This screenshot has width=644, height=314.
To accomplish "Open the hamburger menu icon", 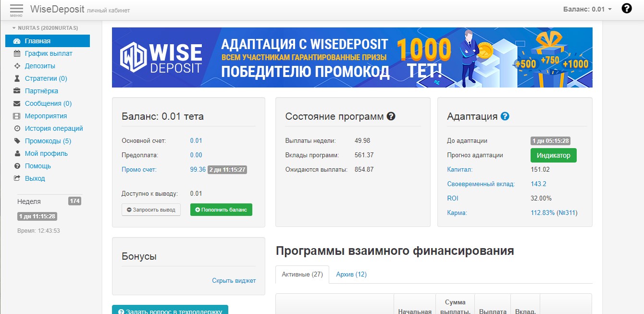I will click(x=16, y=9).
